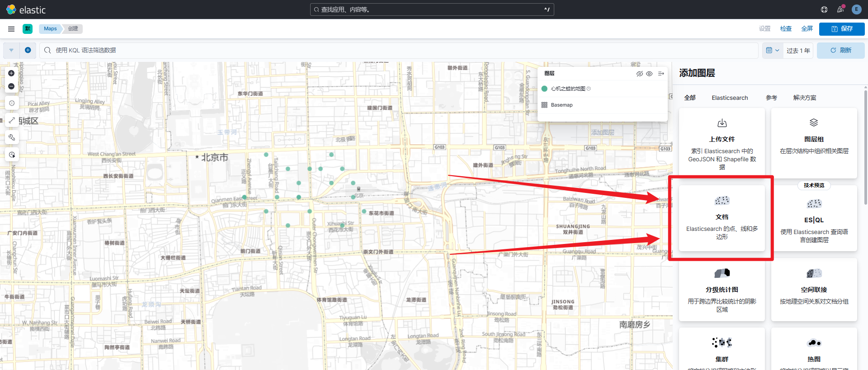Fit map to data bounds
The height and width of the screenshot is (370, 868).
12,103
